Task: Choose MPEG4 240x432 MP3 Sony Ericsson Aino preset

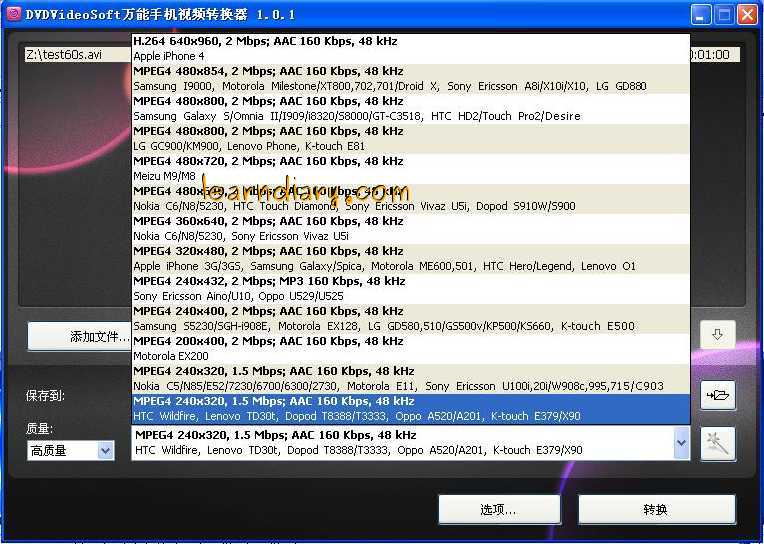Action: [410, 289]
